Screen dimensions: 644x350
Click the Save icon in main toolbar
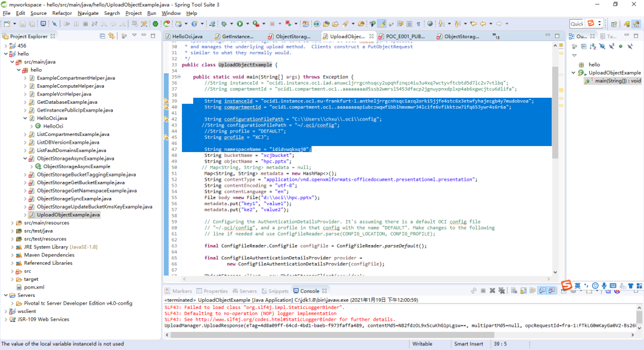coord(23,24)
